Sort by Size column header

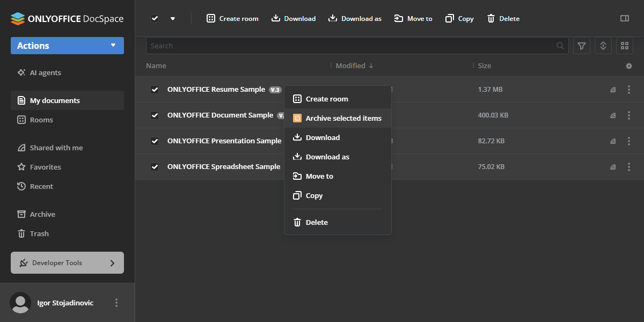tap(485, 65)
